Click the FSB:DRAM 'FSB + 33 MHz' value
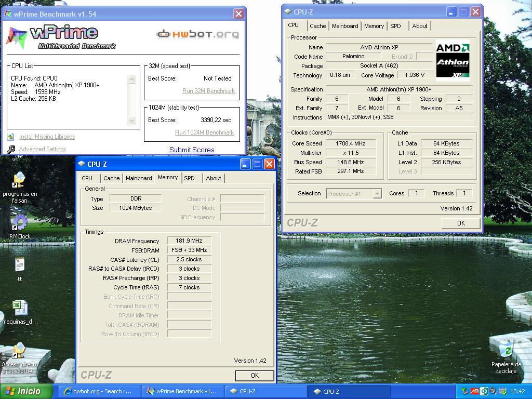This screenshot has height=399, width=532. pyautogui.click(x=189, y=250)
